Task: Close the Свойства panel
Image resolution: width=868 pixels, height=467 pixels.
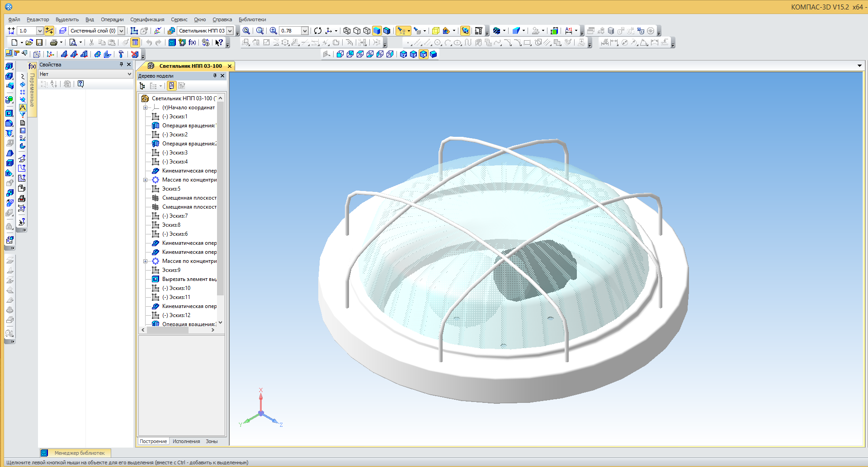Action: (x=129, y=65)
